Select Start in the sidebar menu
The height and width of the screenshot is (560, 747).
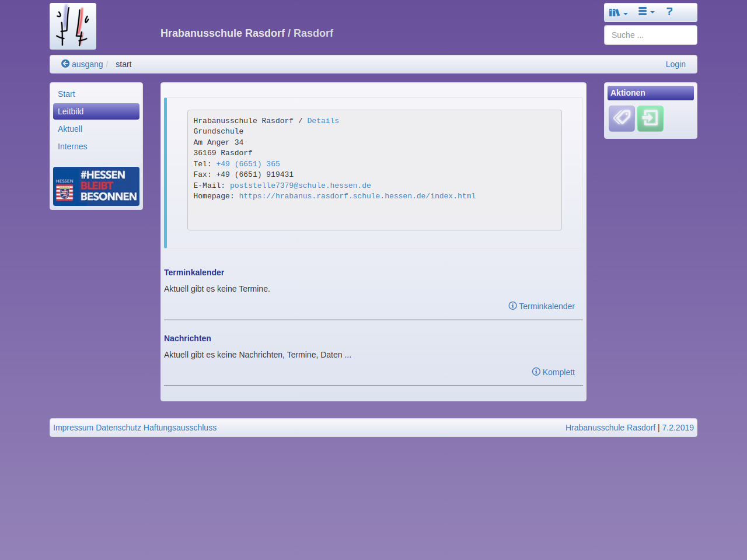[67, 94]
